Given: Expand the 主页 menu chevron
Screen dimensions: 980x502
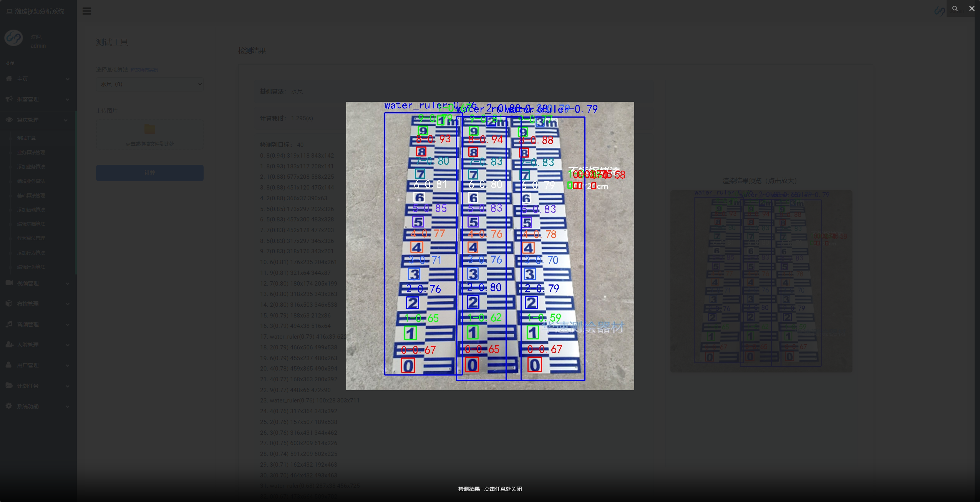Looking at the screenshot, I should (x=68, y=79).
